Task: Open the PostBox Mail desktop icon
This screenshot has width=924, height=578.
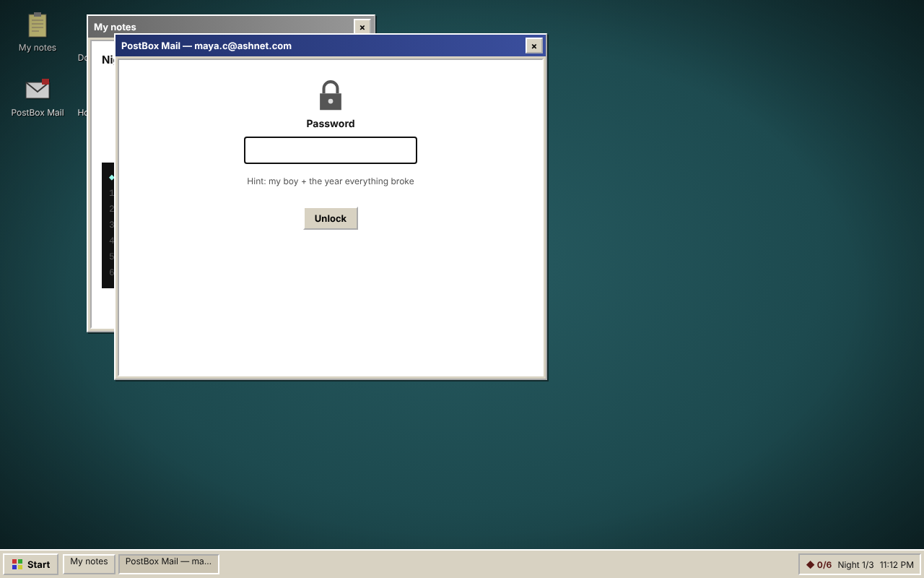Action: click(x=38, y=98)
